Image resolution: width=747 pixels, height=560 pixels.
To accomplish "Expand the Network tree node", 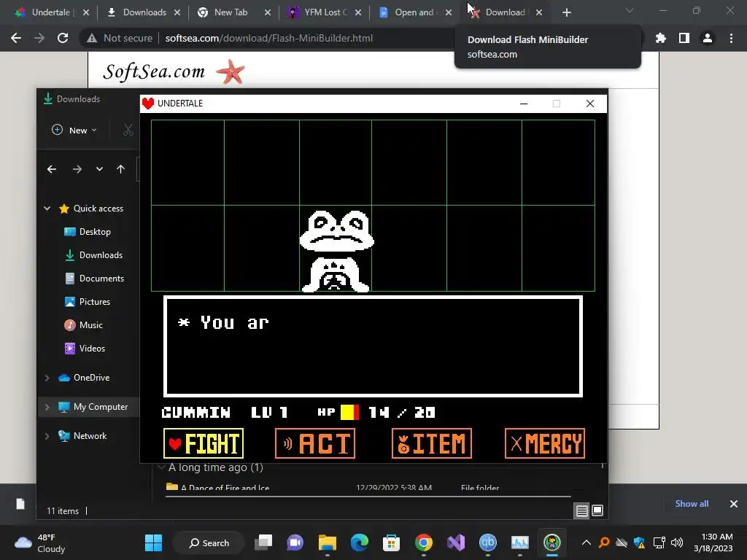I will click(x=47, y=436).
